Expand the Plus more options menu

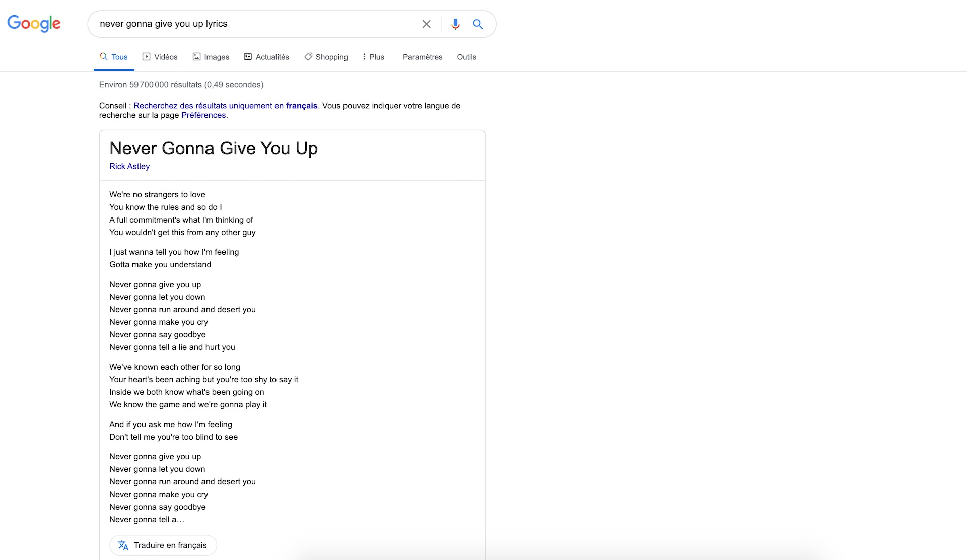click(x=373, y=57)
